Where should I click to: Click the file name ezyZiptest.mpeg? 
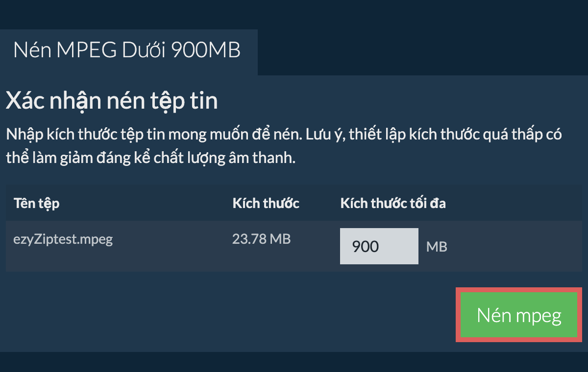pos(64,239)
